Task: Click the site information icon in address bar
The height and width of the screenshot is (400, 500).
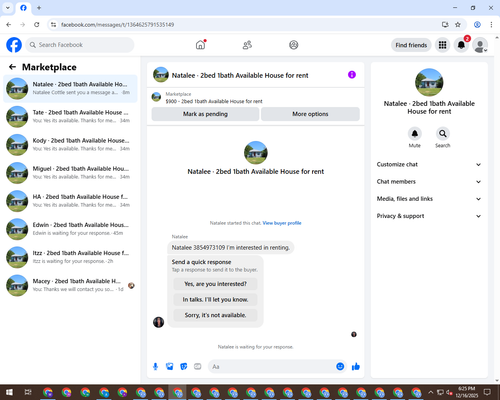Action: (x=53, y=25)
